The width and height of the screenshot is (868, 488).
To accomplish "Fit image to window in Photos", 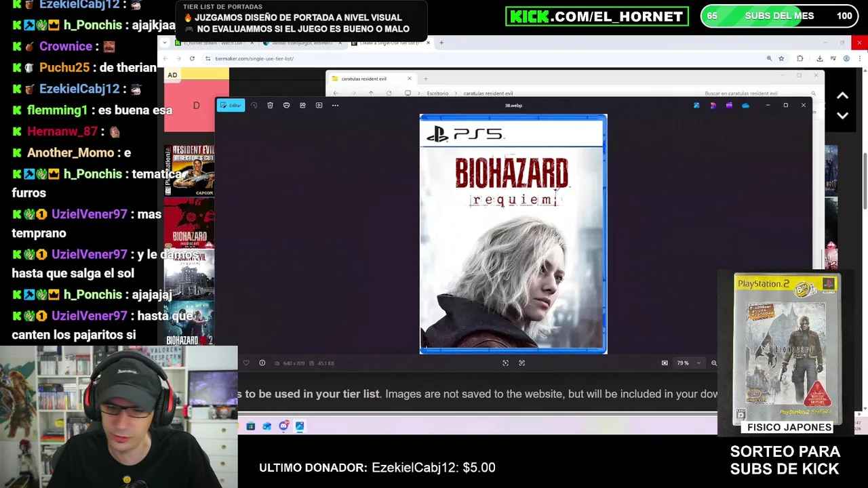I will (505, 363).
